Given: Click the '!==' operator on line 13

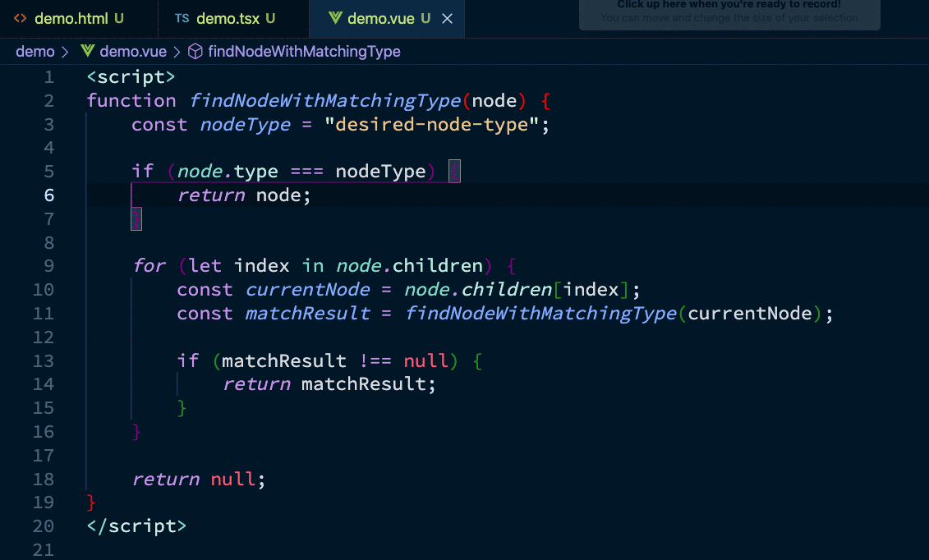Looking at the screenshot, I should (375, 360).
